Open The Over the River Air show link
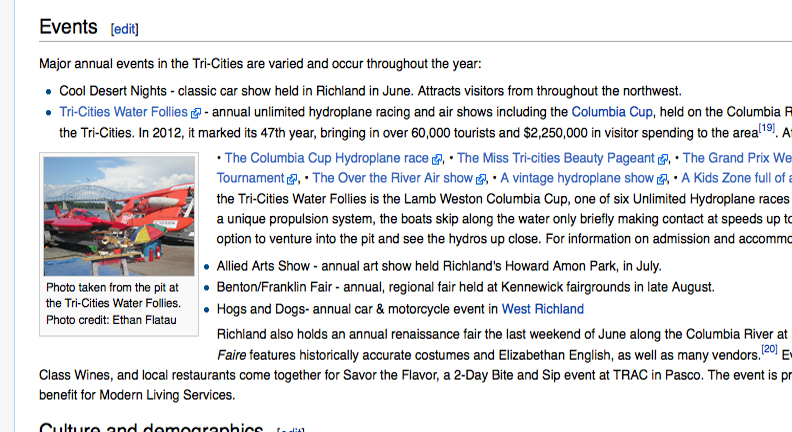 tap(392, 178)
